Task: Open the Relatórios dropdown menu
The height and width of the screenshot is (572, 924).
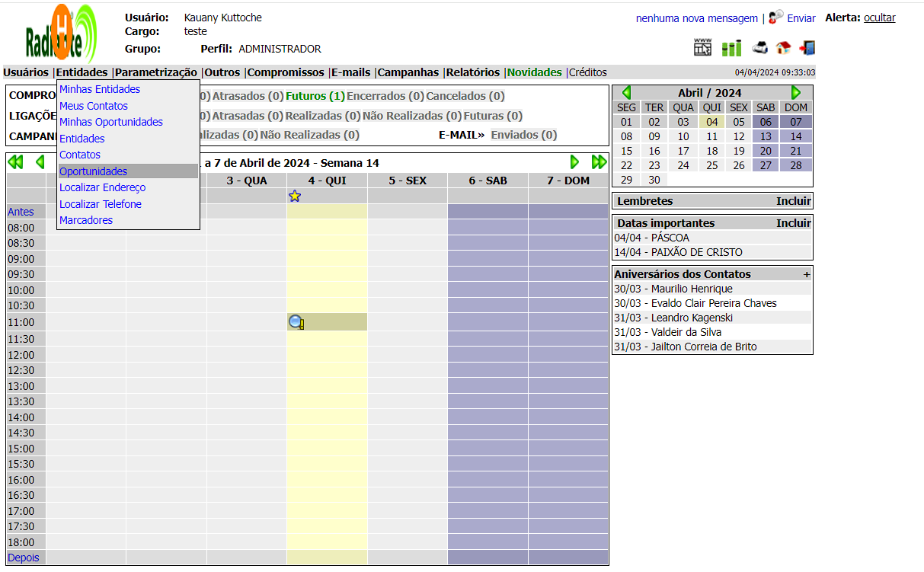Action: coord(472,72)
